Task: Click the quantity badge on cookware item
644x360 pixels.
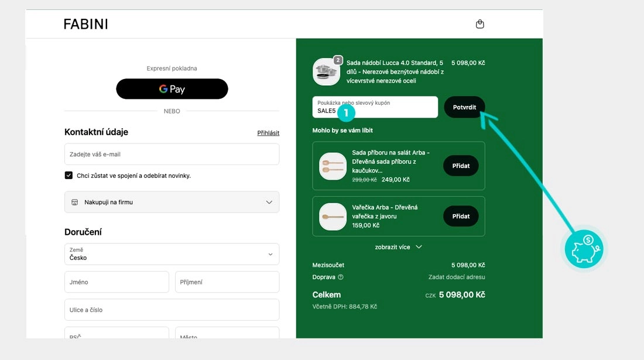Action: (338, 59)
